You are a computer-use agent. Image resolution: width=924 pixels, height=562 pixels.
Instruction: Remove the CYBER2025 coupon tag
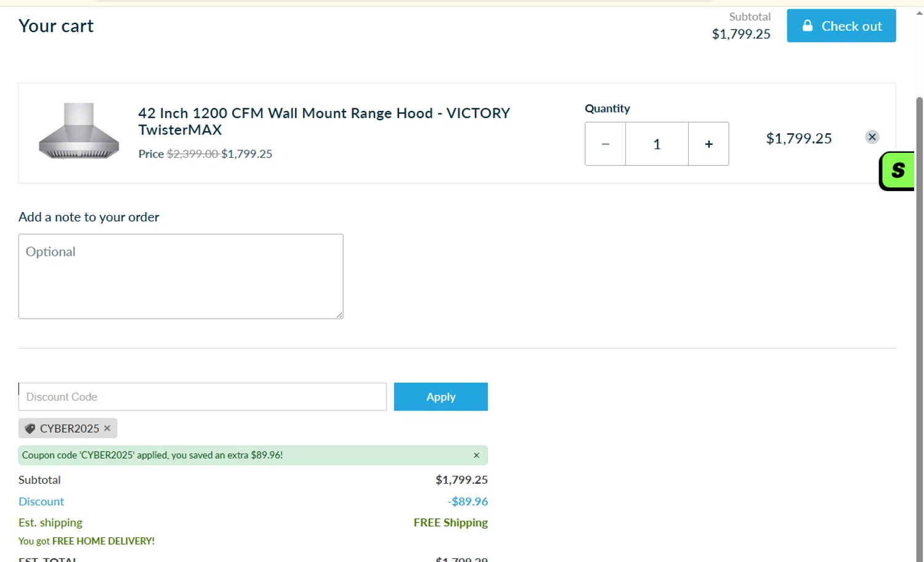pyautogui.click(x=107, y=428)
